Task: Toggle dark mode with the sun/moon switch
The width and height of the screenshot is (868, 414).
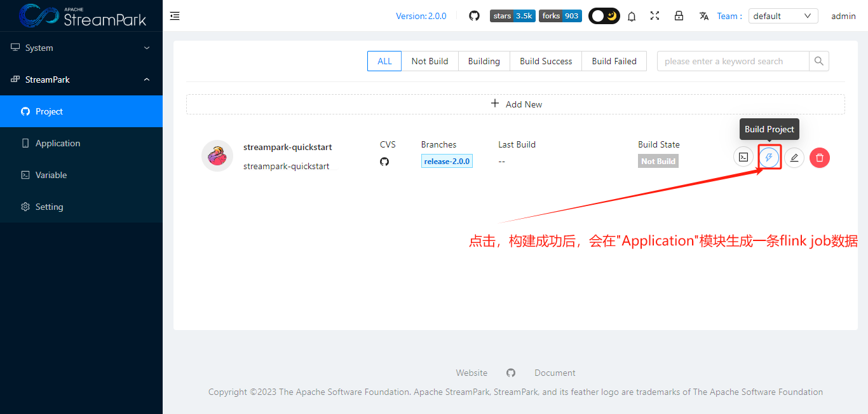Action: point(603,15)
